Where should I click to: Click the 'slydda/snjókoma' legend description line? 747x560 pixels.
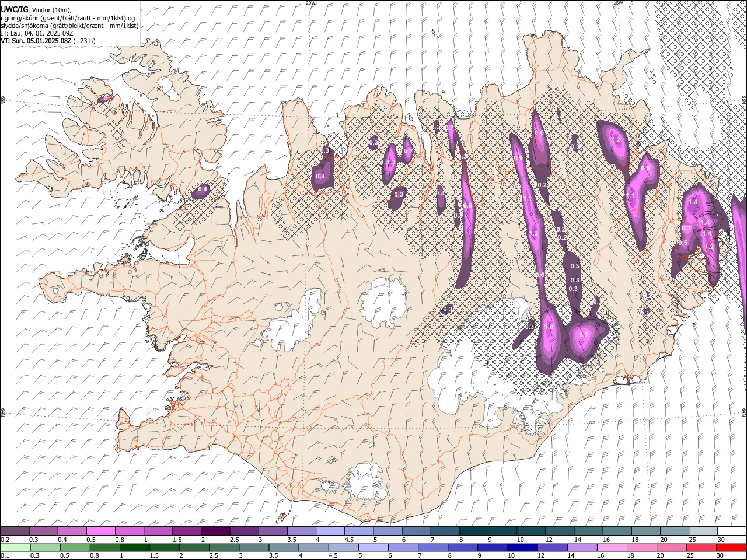69,26
